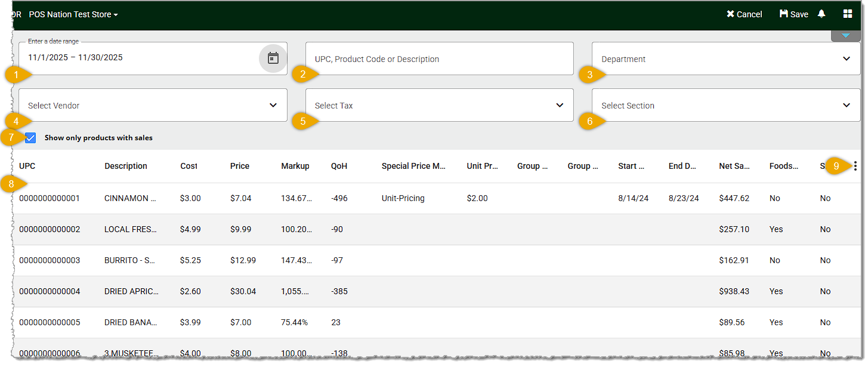The image size is (868, 367).
Task: Click the DRIED APRIC... description cell
Action: point(131,291)
